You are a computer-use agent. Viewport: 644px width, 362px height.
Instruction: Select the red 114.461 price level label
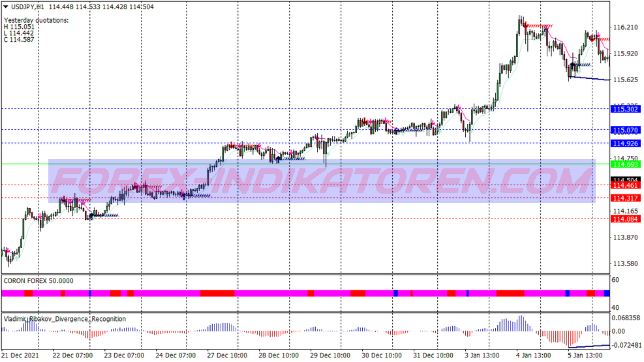click(x=626, y=185)
